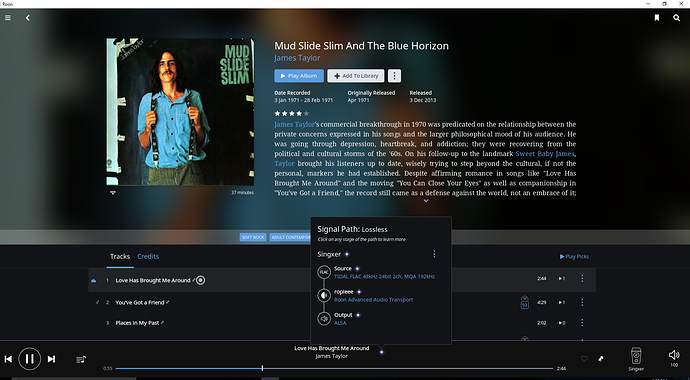Image resolution: width=690 pixels, height=380 pixels.
Task: Click TIDAL FLAC 48kHz source details
Action: click(385, 277)
